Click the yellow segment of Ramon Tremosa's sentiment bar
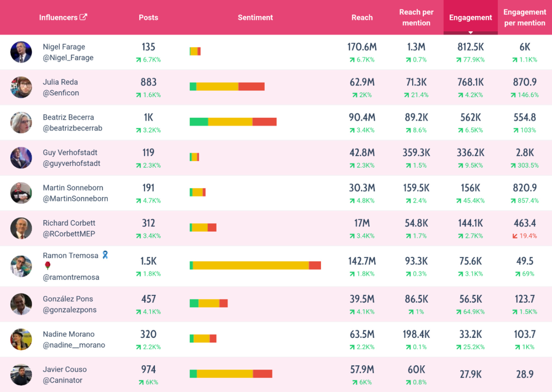 [251, 265]
